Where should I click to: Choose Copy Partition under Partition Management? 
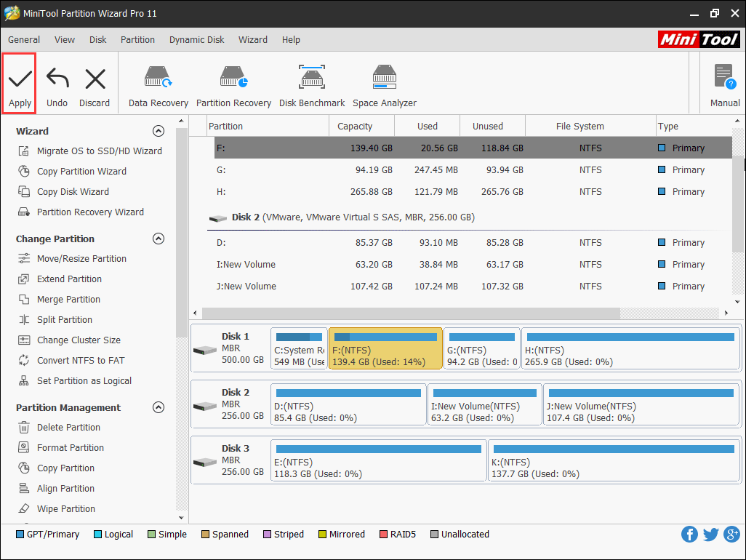(57, 468)
